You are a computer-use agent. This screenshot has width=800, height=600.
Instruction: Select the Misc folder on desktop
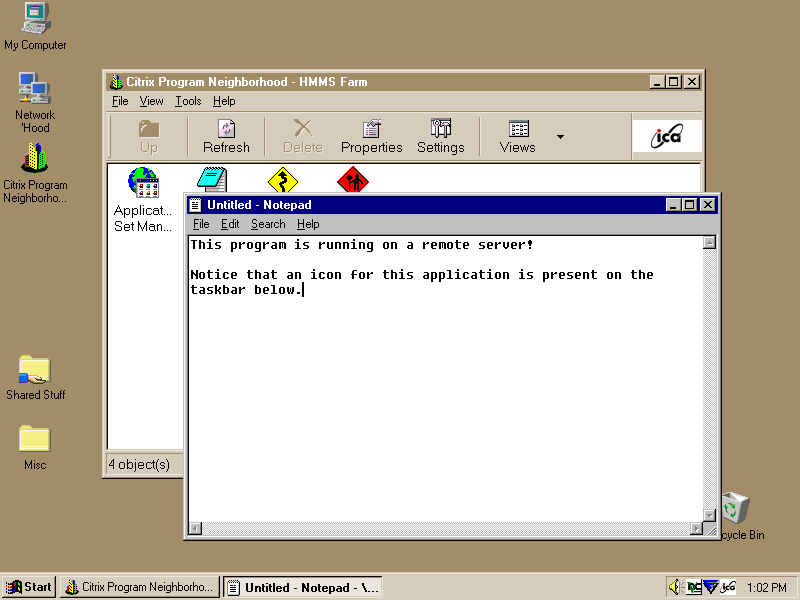click(x=35, y=447)
